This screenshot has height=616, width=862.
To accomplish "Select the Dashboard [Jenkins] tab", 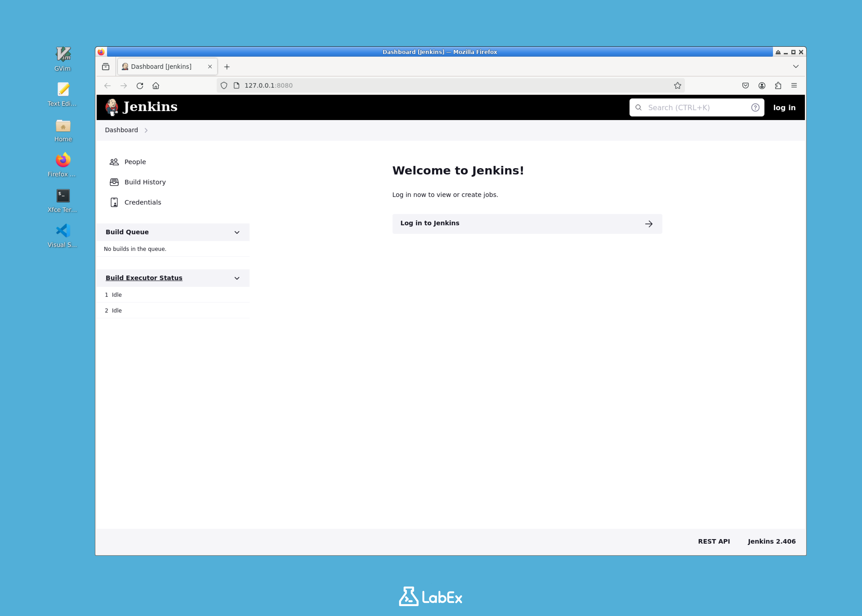I will point(161,66).
